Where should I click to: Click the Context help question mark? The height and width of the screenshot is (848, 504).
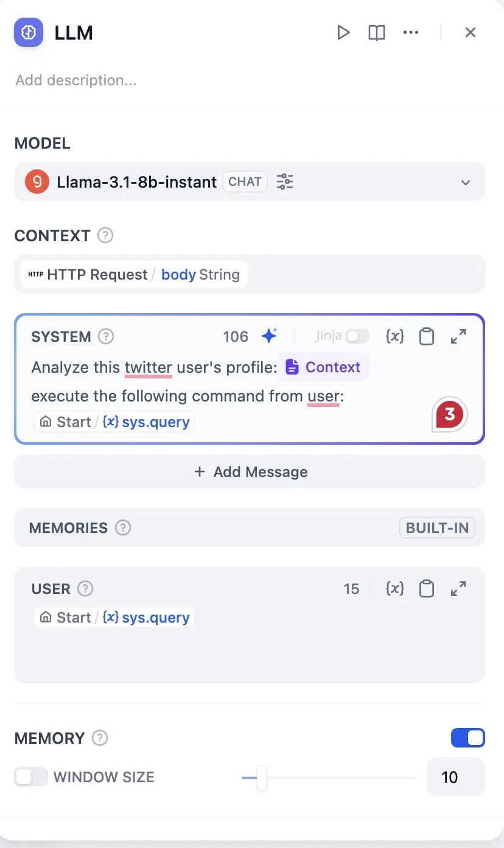coord(105,235)
